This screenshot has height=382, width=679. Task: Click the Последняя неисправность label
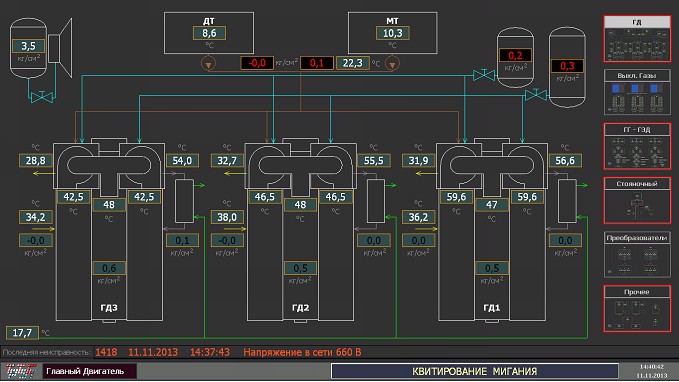tap(47, 353)
